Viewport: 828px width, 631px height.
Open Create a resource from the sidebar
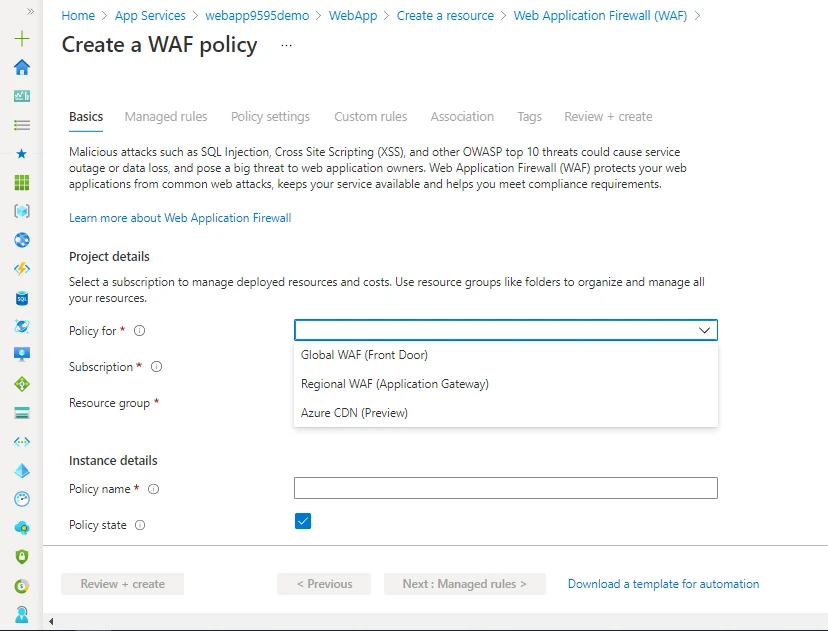click(x=21, y=38)
